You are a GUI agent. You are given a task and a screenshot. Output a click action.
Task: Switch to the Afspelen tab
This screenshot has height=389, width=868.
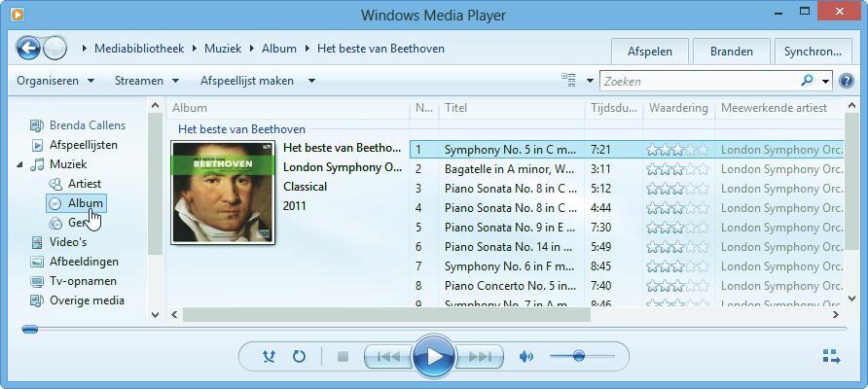tap(650, 52)
